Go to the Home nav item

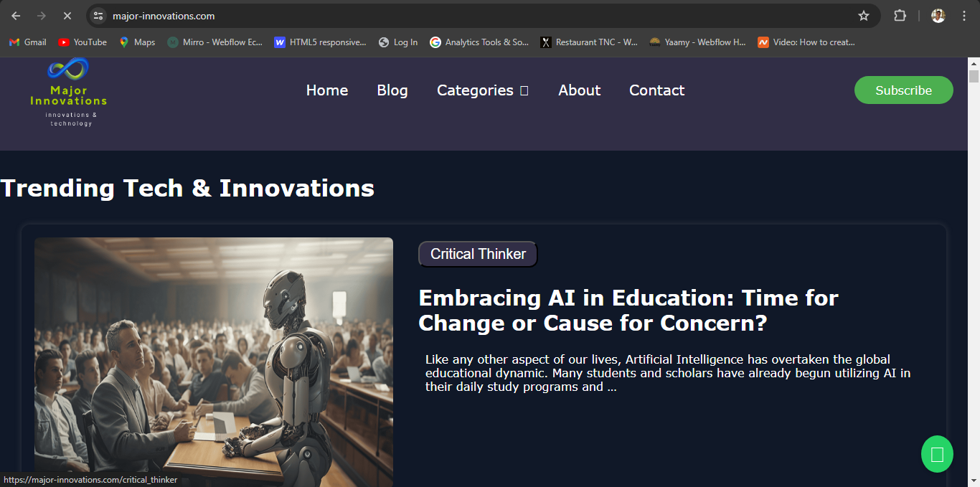pyautogui.click(x=327, y=90)
